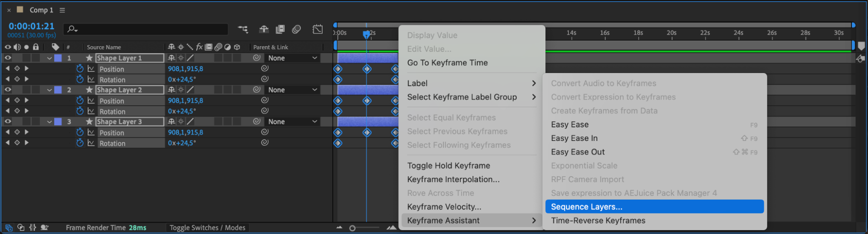Open the composition mini-flowchart
Image resolution: width=868 pixels, height=234 pixels.
pyautogui.click(x=243, y=29)
